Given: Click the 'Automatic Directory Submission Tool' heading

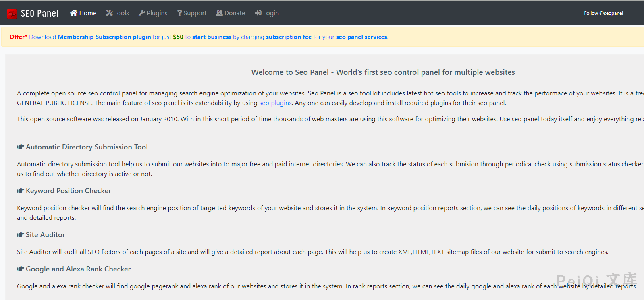Looking at the screenshot, I should point(87,147).
